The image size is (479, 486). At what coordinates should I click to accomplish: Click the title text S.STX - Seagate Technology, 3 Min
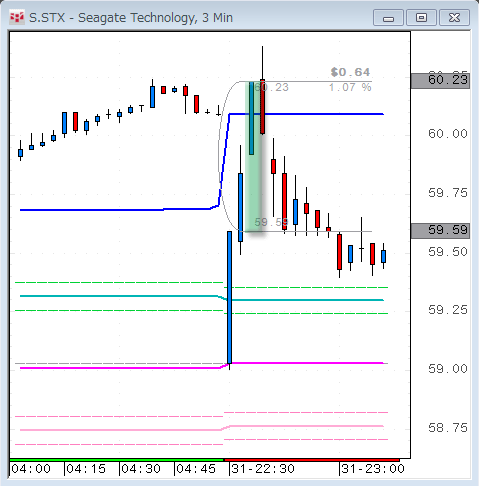(131, 18)
